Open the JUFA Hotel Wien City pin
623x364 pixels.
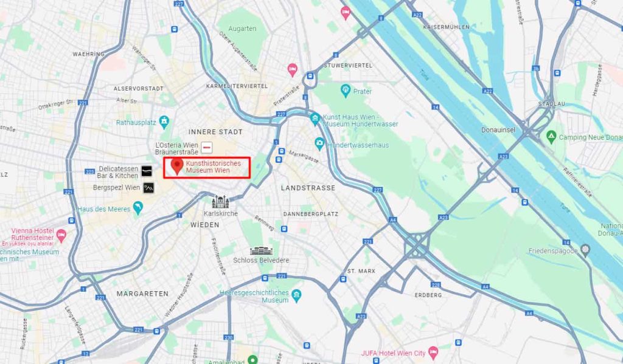pyautogui.click(x=433, y=352)
